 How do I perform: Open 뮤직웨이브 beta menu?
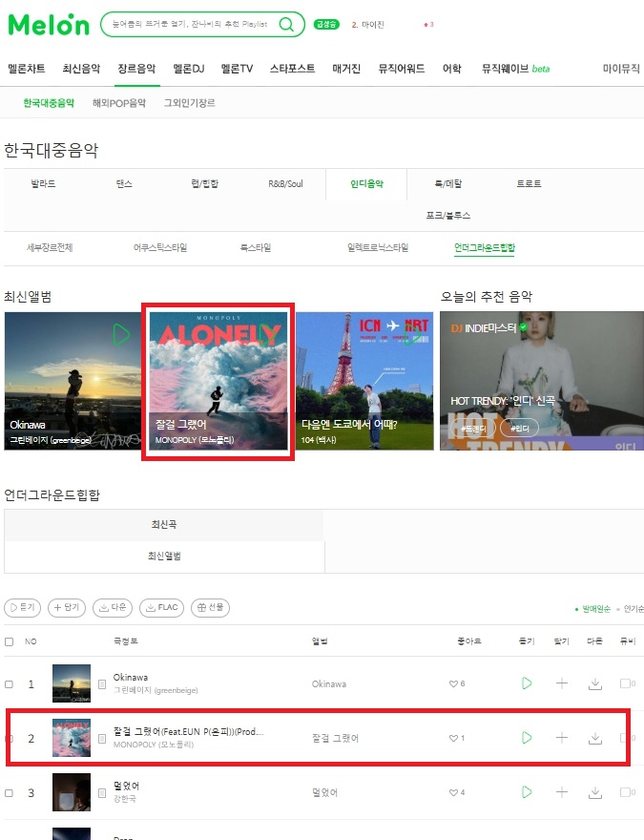coord(515,69)
